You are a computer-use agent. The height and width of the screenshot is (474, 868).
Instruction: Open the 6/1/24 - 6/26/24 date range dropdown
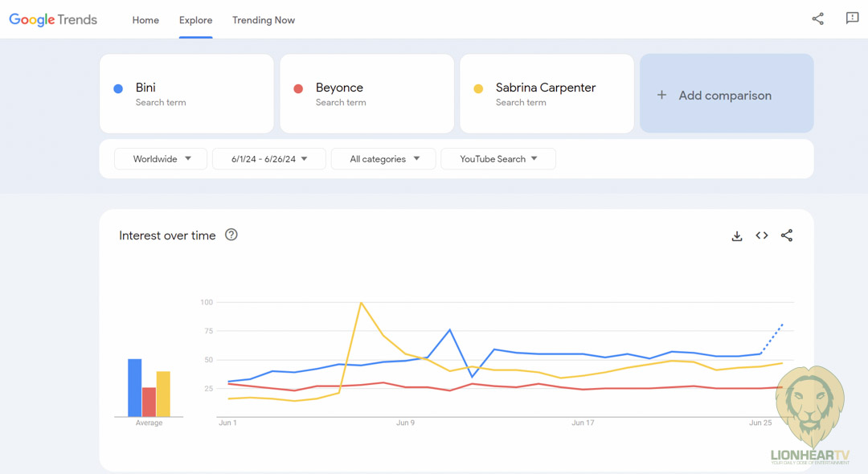click(x=269, y=159)
